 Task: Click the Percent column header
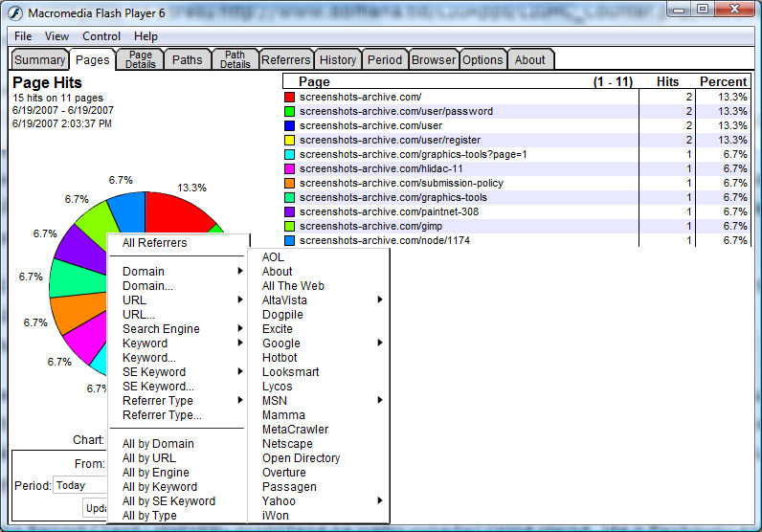pyautogui.click(x=723, y=81)
